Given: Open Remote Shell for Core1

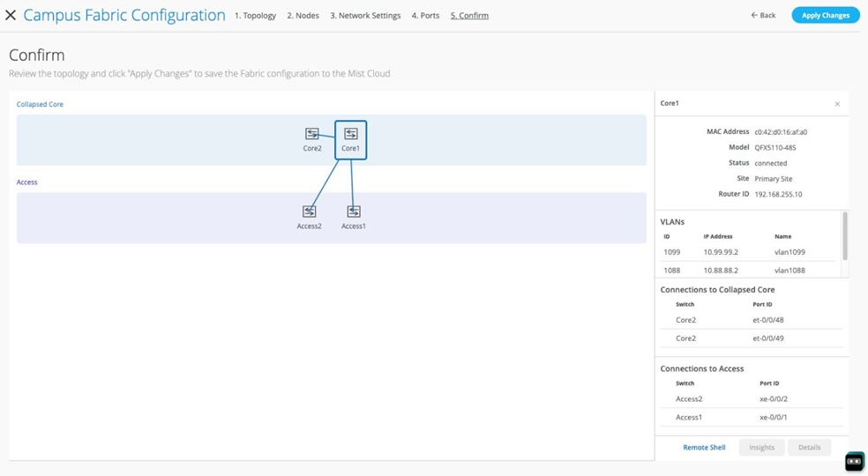Looking at the screenshot, I should (704, 447).
